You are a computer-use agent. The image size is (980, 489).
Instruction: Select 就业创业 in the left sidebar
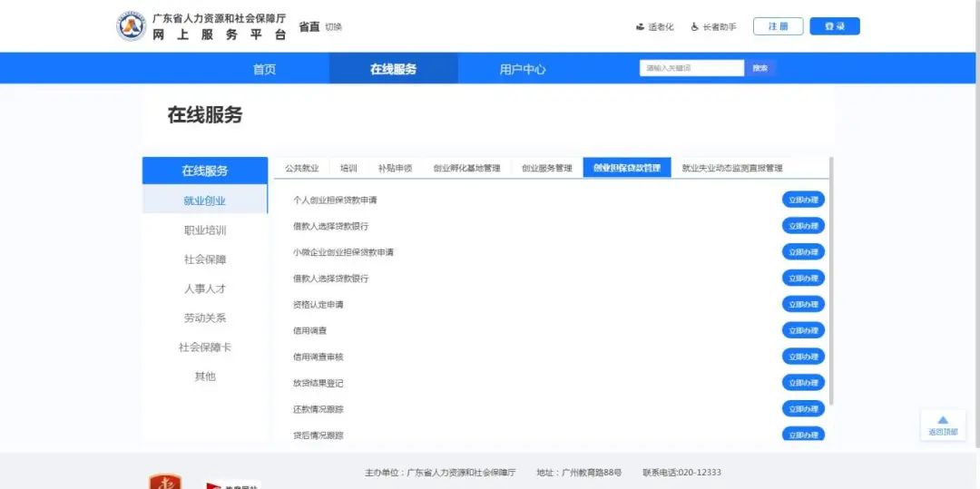205,200
